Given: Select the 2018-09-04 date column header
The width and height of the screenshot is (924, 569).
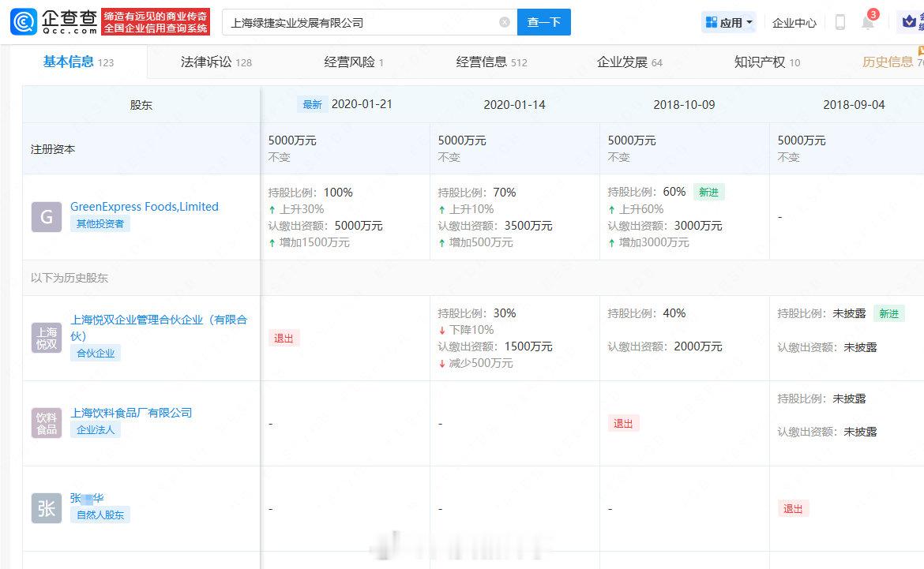Looking at the screenshot, I should (x=854, y=105).
